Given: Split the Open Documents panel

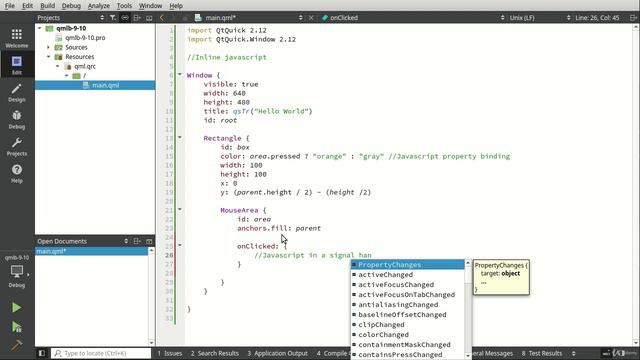Looking at the screenshot, I should 137,241.
